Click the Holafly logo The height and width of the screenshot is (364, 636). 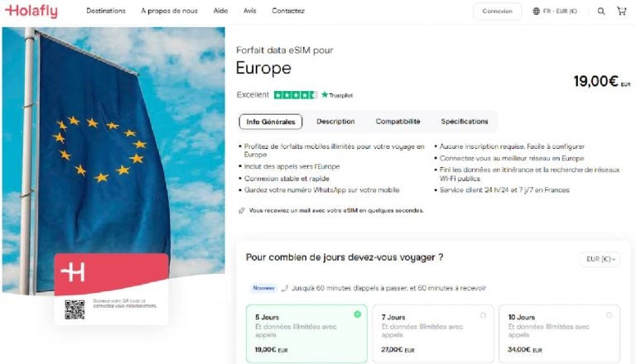point(31,11)
